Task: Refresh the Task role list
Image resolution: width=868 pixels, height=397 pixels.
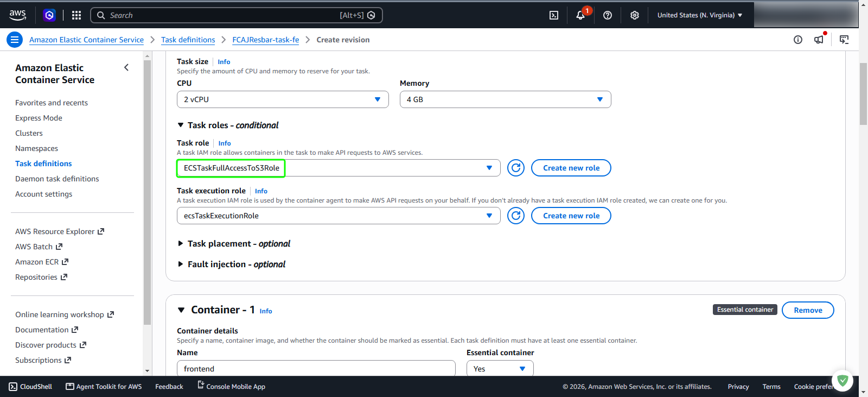Action: click(516, 168)
